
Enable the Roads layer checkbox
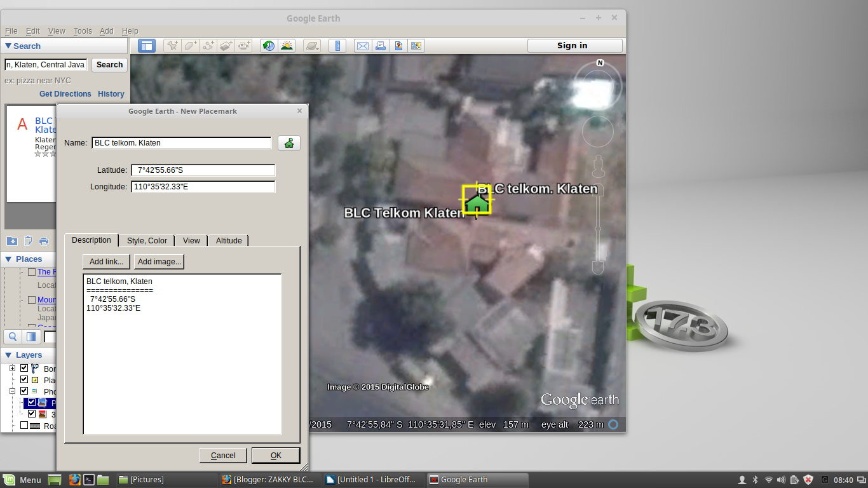[x=24, y=426]
